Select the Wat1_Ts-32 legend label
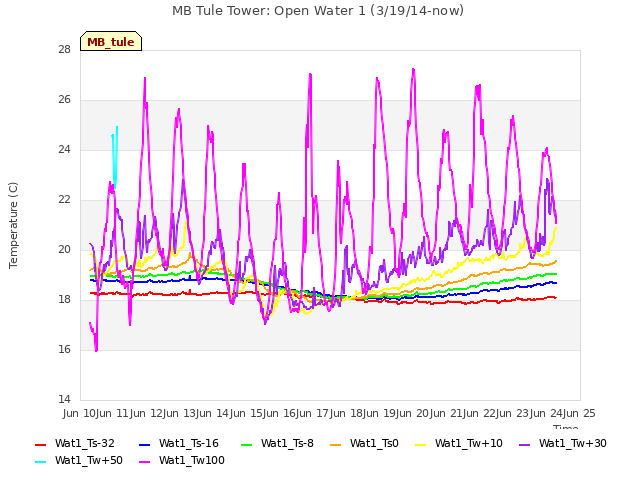 (x=85, y=443)
